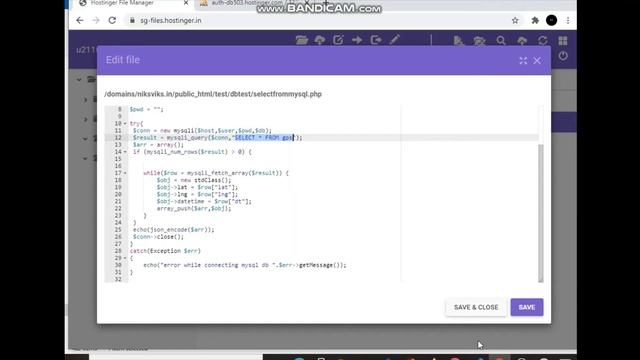Click the power logout icon
Viewport: 640px width, 360px height.
click(x=563, y=56)
